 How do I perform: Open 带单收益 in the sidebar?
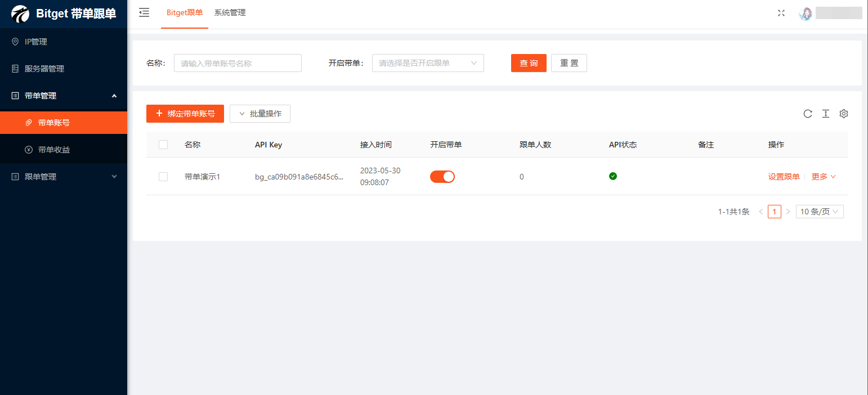pos(64,150)
